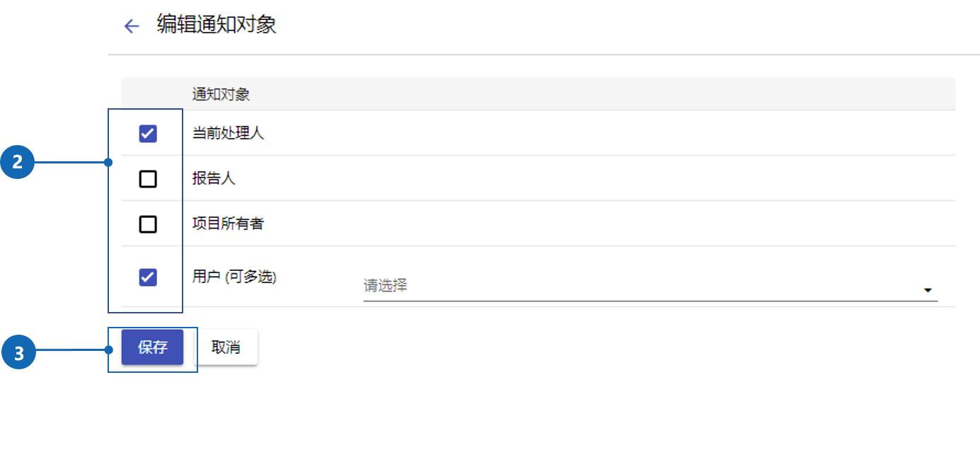The image size is (980, 462).
Task: Click the empty header cell left of 通知对象
Action: [148, 94]
